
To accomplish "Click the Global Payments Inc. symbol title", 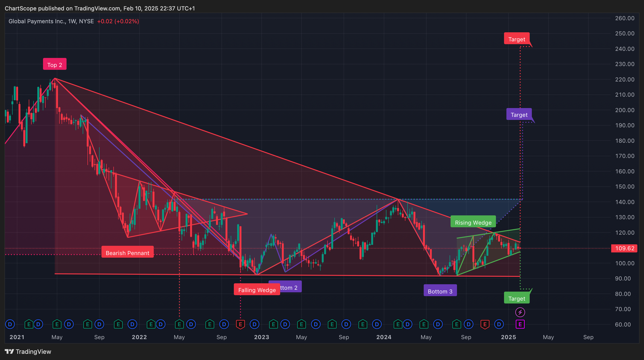I will (37, 21).
